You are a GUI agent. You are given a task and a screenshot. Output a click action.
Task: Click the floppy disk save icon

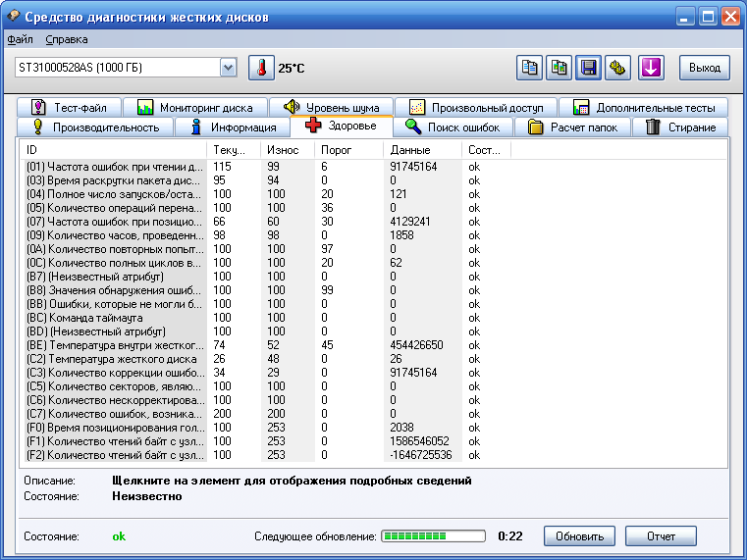[589, 68]
